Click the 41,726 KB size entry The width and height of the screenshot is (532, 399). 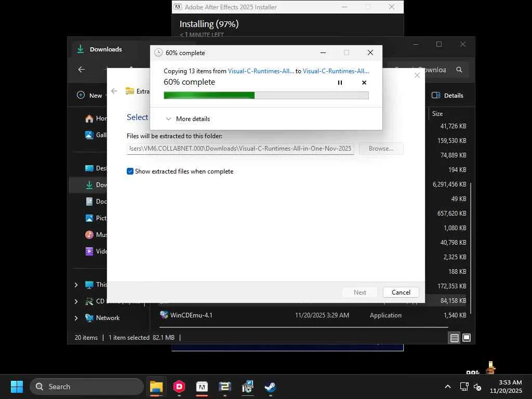(x=453, y=126)
